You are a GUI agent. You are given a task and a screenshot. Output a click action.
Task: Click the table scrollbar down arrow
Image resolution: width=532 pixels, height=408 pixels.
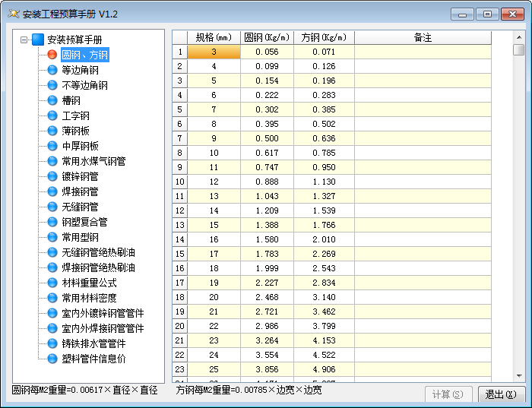coord(518,375)
